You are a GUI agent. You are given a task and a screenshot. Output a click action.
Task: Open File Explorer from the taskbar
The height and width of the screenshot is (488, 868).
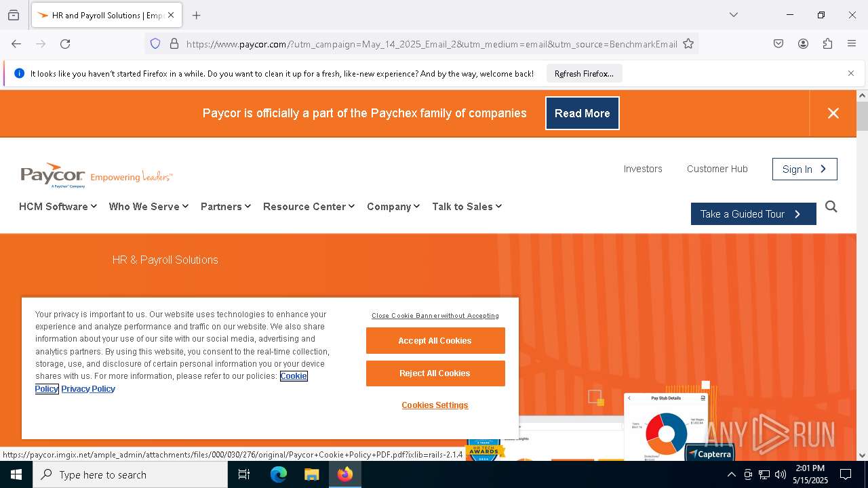312,474
